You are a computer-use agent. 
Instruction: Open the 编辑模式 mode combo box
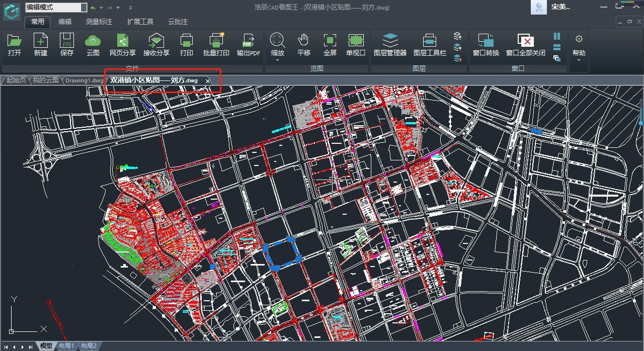(56, 7)
